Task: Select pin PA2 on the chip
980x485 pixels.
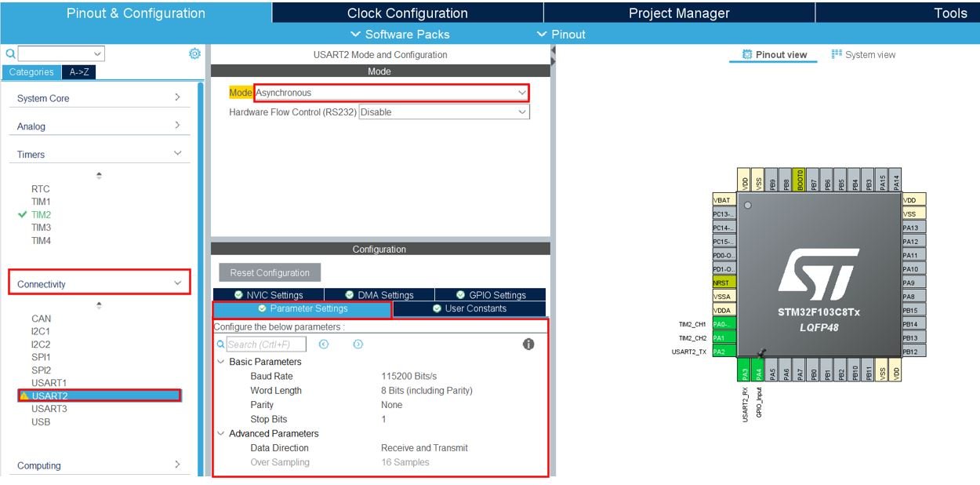Action: [724, 352]
